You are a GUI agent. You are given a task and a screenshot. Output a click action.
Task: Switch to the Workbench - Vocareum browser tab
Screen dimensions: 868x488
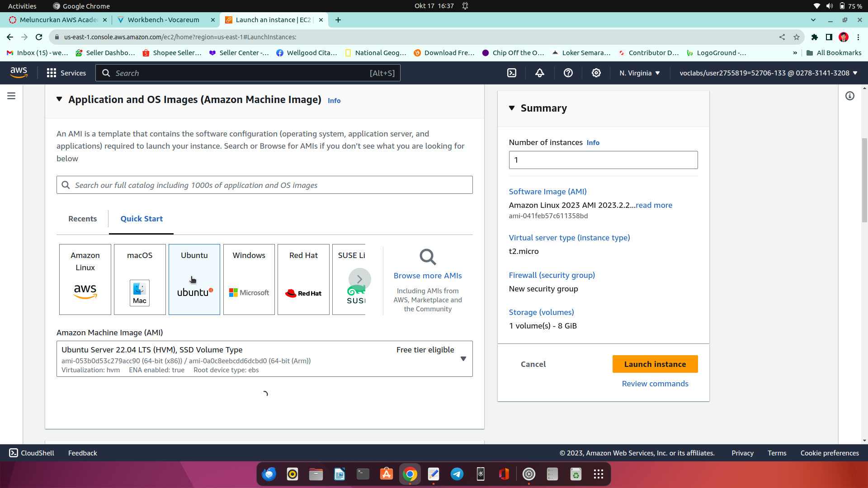[x=163, y=20]
